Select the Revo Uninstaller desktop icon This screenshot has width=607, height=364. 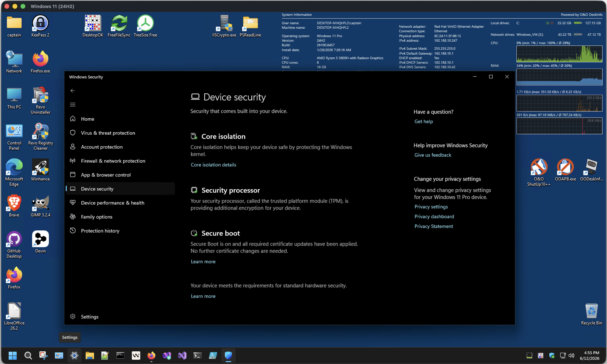coord(40,101)
